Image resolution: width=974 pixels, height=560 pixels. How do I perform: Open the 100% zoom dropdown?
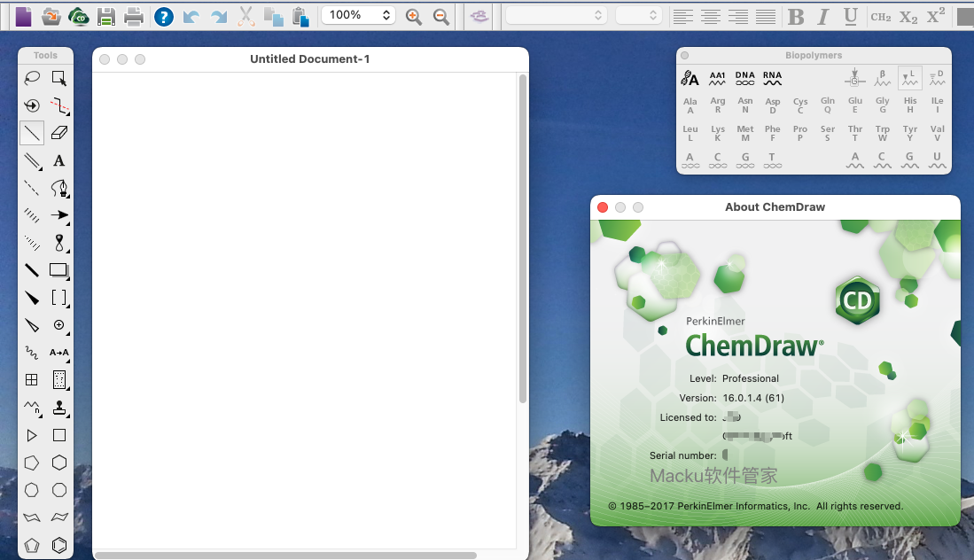click(358, 15)
